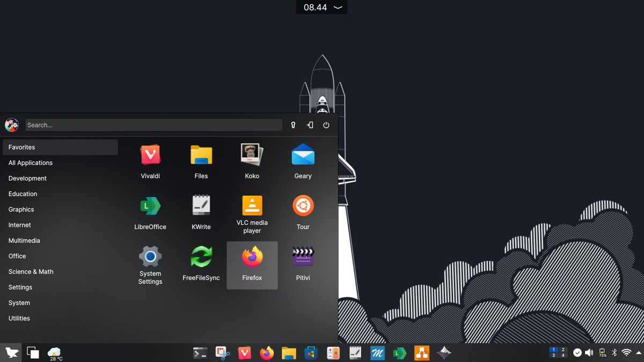
Task: Switch to virtual desktop 2
Action: point(563,350)
